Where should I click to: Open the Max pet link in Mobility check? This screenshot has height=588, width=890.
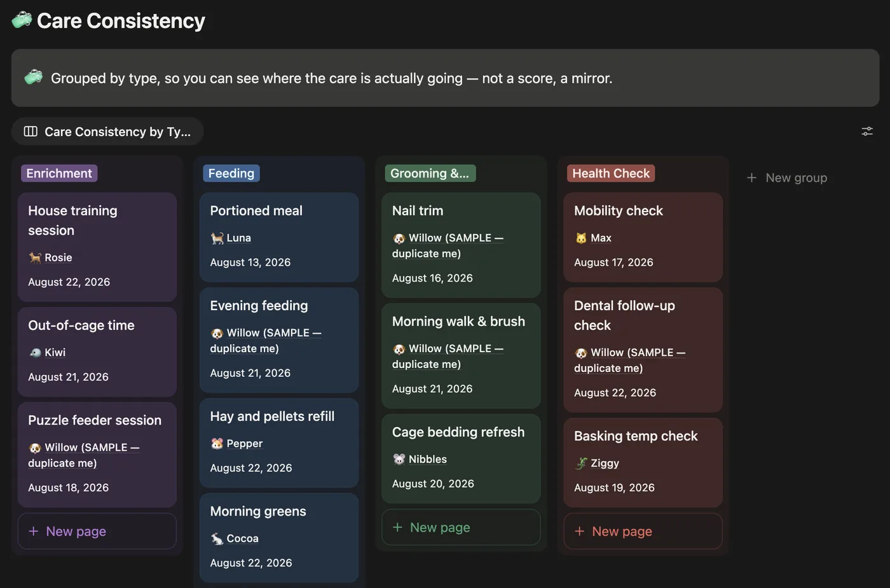[601, 238]
